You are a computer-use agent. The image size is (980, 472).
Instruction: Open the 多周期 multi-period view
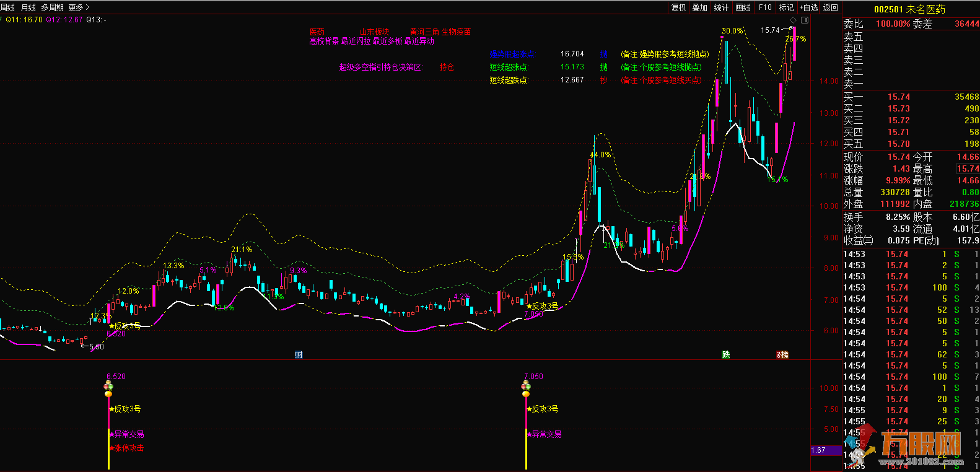coord(53,7)
